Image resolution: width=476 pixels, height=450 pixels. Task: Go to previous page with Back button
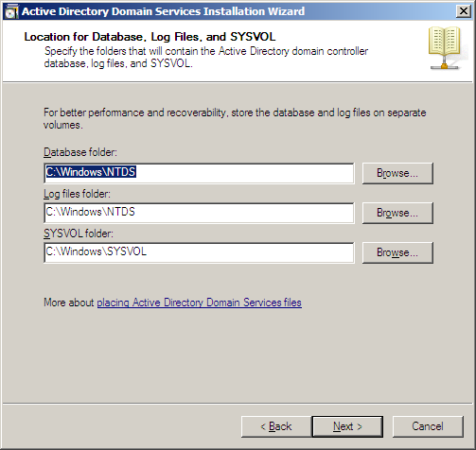[276, 426]
